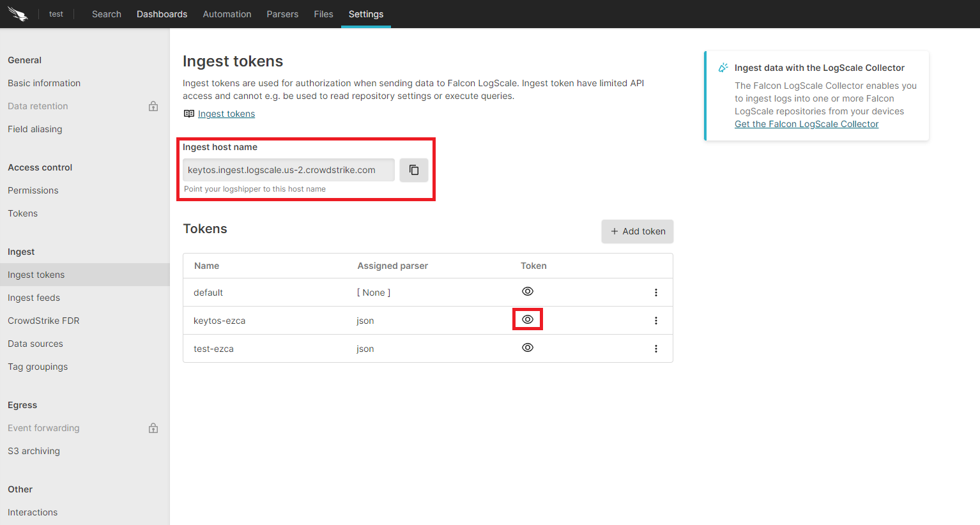The image size is (980, 525).
Task: Open Tag groupings page
Action: point(38,367)
